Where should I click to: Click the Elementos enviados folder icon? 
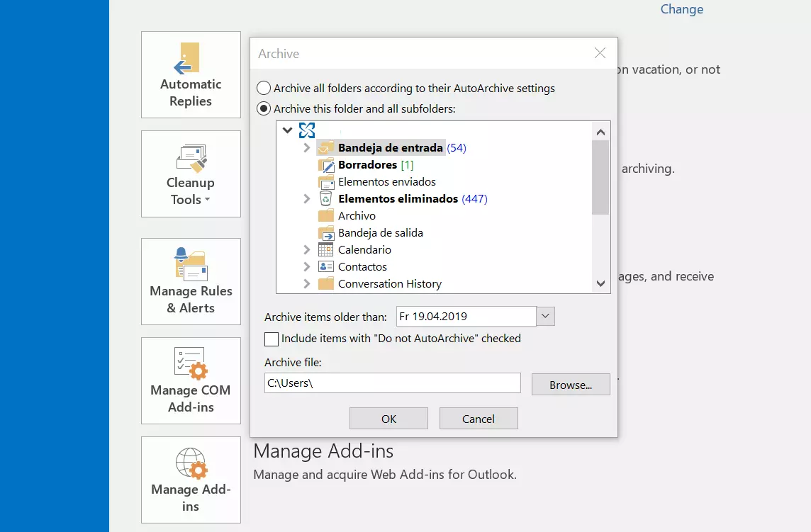[326, 181]
